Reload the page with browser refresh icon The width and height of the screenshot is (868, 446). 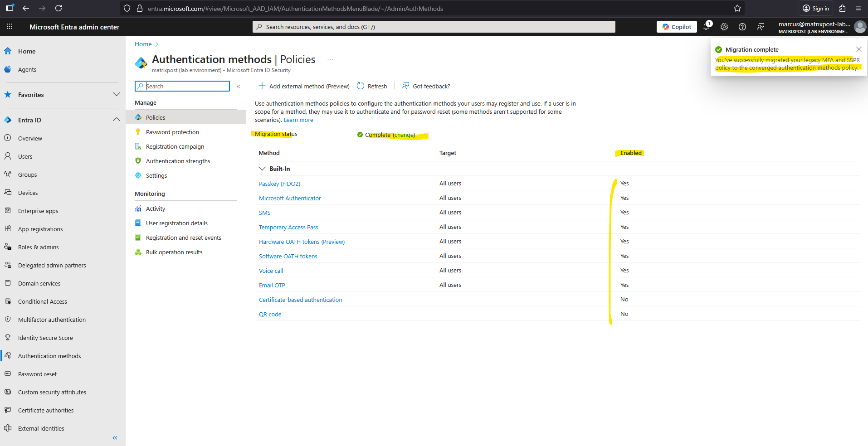(x=59, y=8)
